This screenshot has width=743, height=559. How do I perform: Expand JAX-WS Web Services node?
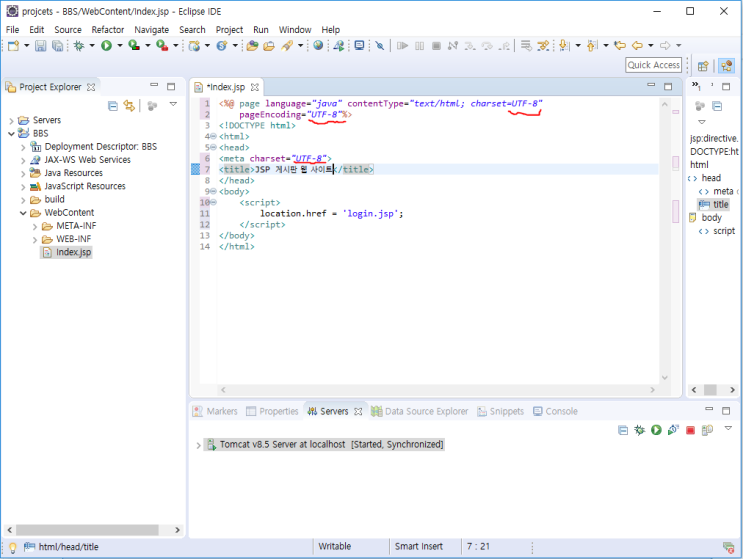(x=23, y=161)
